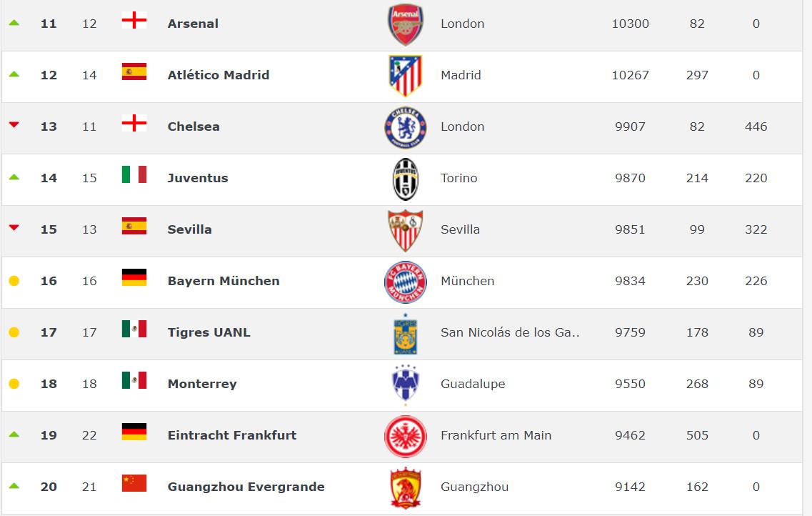Click the red down arrow beside Chelsea
Viewport: 812px width, 516px height.
[14, 126]
